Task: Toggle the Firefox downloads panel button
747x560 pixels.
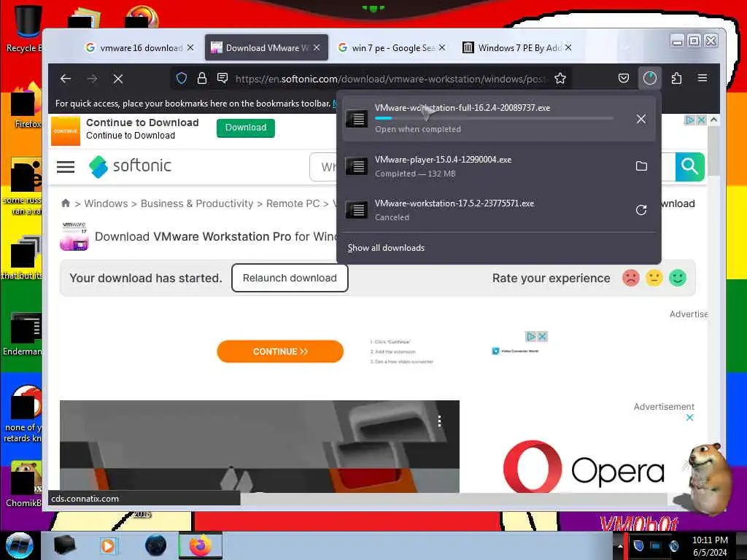Action: point(650,78)
